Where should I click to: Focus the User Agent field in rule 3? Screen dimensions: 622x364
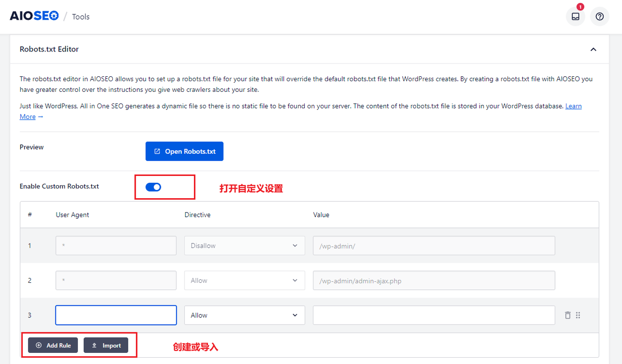pos(116,315)
